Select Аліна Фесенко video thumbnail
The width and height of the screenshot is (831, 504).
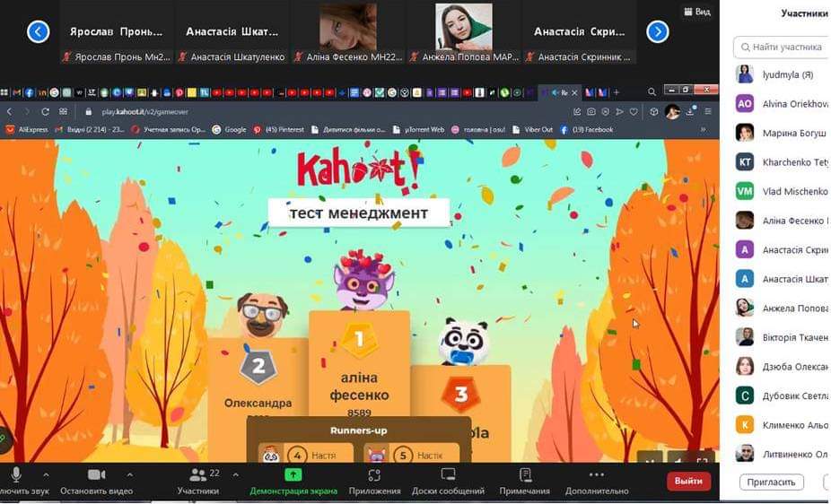tap(347, 32)
